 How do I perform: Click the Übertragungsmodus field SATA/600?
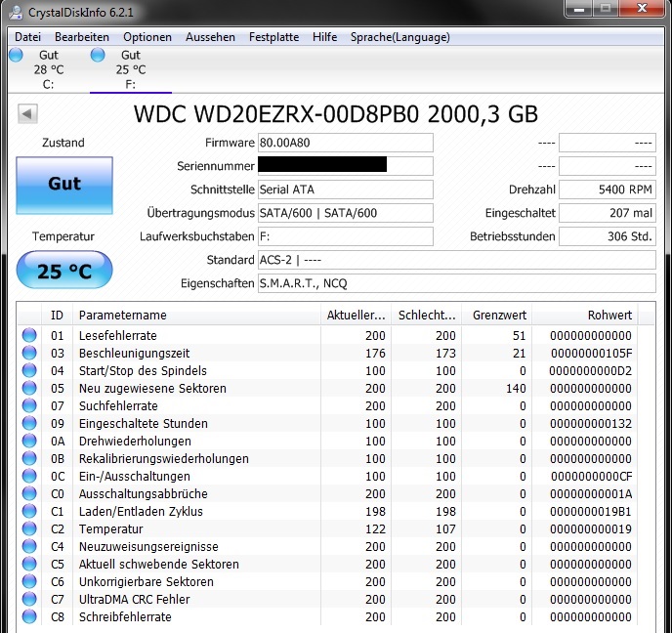346,213
